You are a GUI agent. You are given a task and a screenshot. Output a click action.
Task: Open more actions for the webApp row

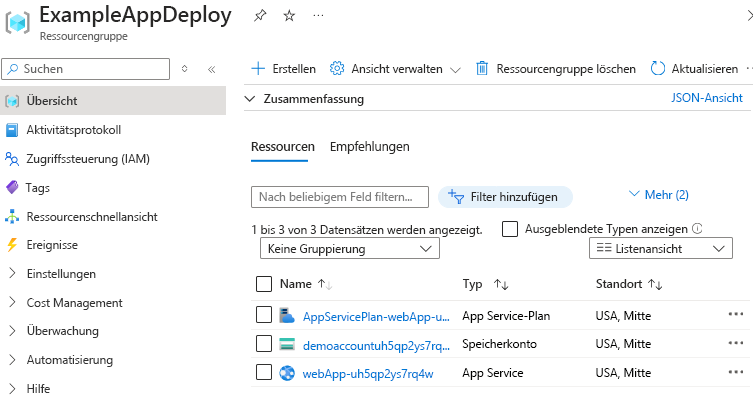[735, 372]
